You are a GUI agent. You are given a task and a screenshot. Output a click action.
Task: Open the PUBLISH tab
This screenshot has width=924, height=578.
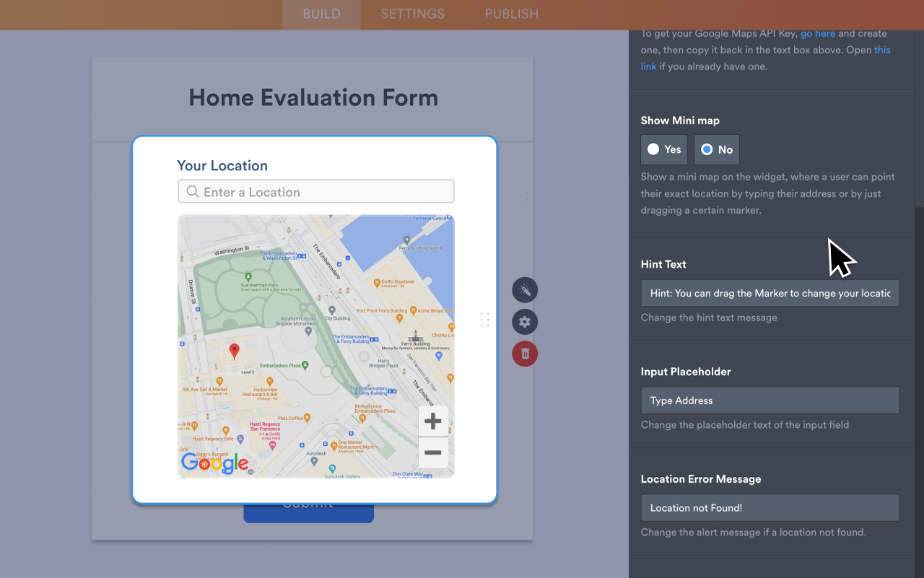pos(510,14)
